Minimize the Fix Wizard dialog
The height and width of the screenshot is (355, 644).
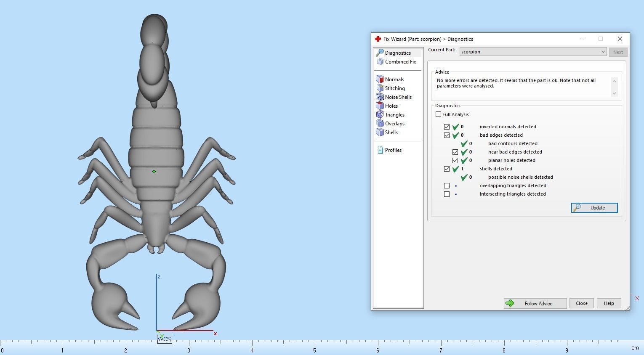[x=582, y=39]
